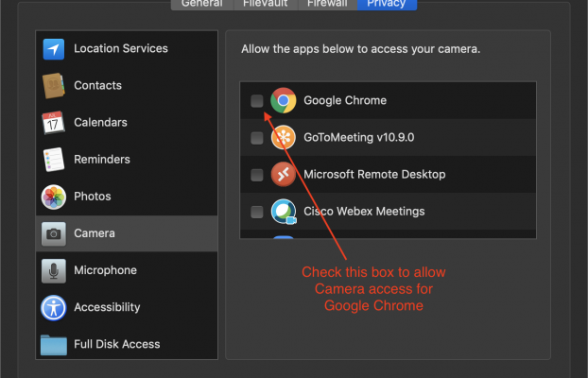Click the Location Services arrow icon

[54, 49]
